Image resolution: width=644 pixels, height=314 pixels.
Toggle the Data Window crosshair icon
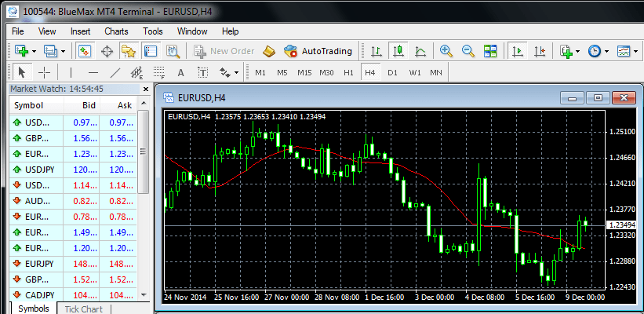pyautogui.click(x=107, y=51)
